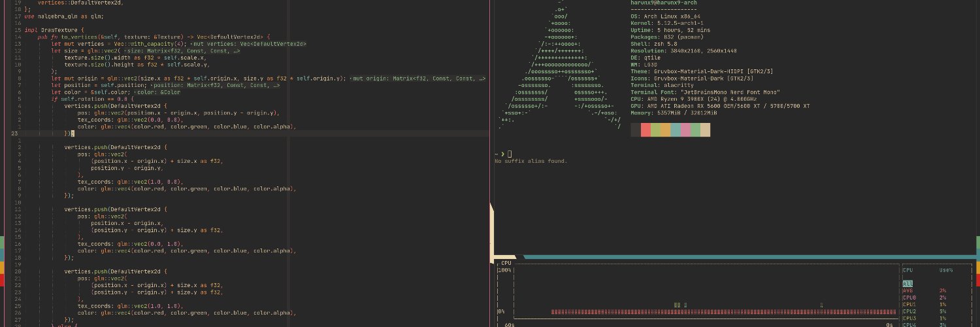Click the '60s' time label under CPU graph
Image resolution: width=980 pixels, height=327 pixels.
pos(510,324)
